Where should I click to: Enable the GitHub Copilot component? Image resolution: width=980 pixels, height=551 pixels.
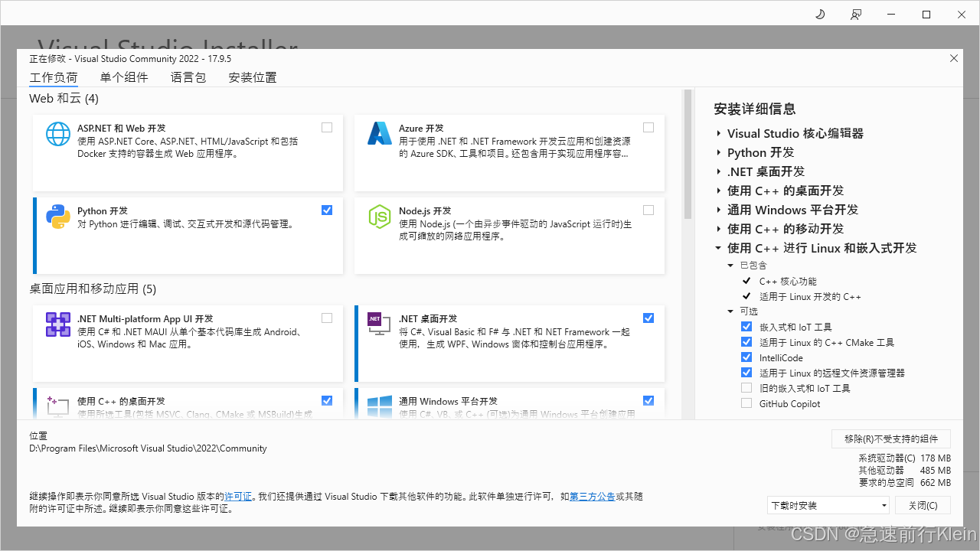click(746, 403)
